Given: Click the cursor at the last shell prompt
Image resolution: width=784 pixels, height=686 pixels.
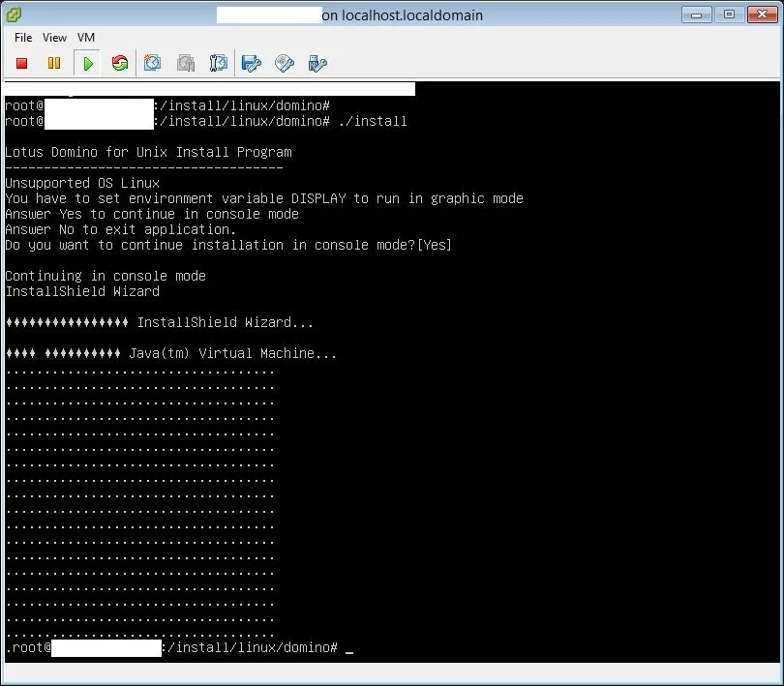Looking at the screenshot, I should (349, 647).
